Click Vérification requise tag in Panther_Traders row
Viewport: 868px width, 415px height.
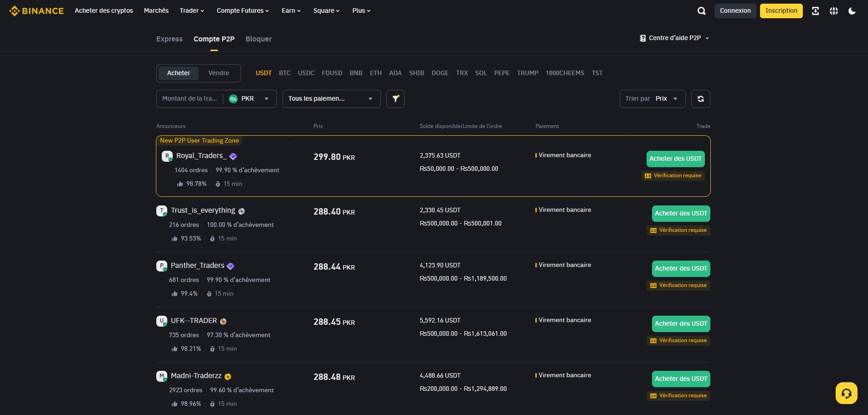[x=678, y=286]
